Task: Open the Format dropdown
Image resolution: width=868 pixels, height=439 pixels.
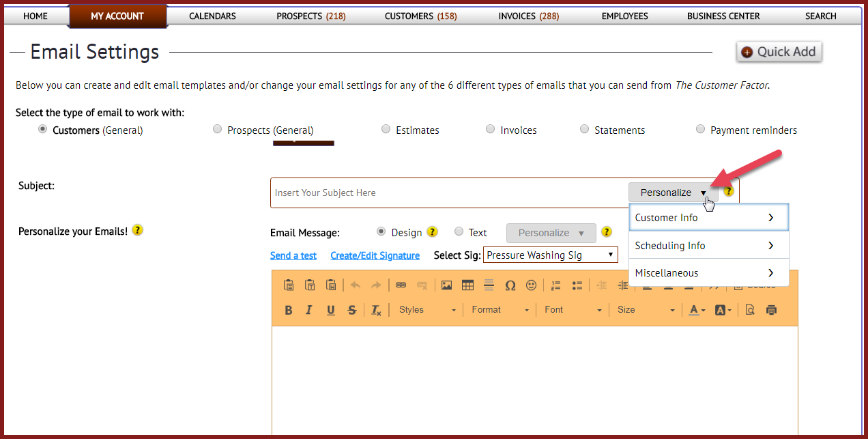Action: click(500, 310)
